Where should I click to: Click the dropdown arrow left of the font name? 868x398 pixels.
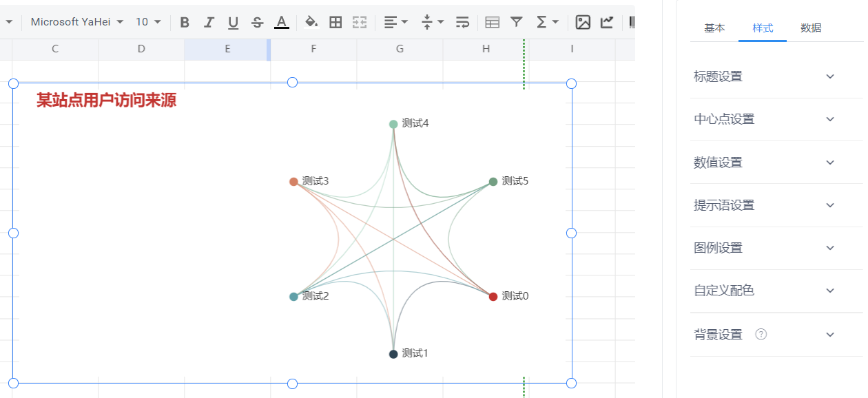[x=9, y=22]
